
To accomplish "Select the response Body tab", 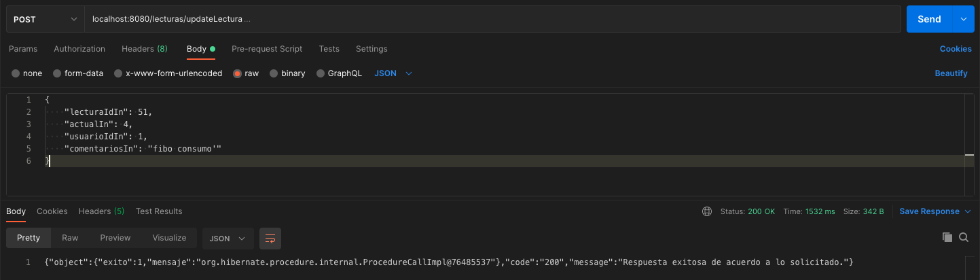I will 16,211.
